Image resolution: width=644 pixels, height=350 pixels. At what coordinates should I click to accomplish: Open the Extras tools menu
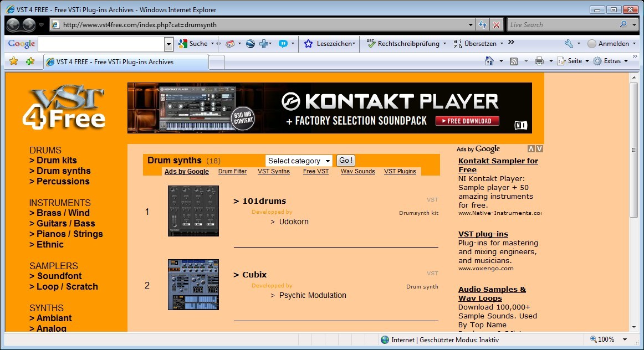611,61
